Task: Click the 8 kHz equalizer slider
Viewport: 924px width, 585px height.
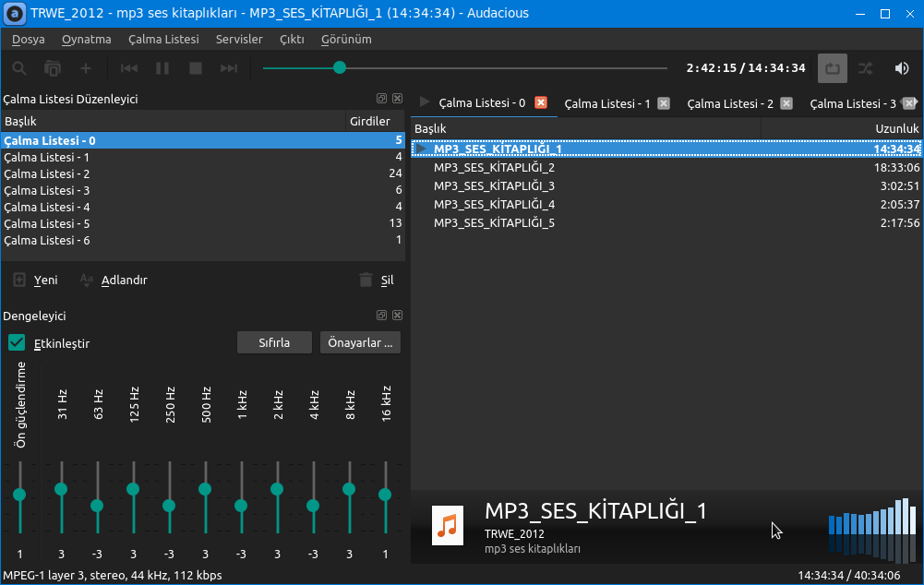Action: [349, 498]
